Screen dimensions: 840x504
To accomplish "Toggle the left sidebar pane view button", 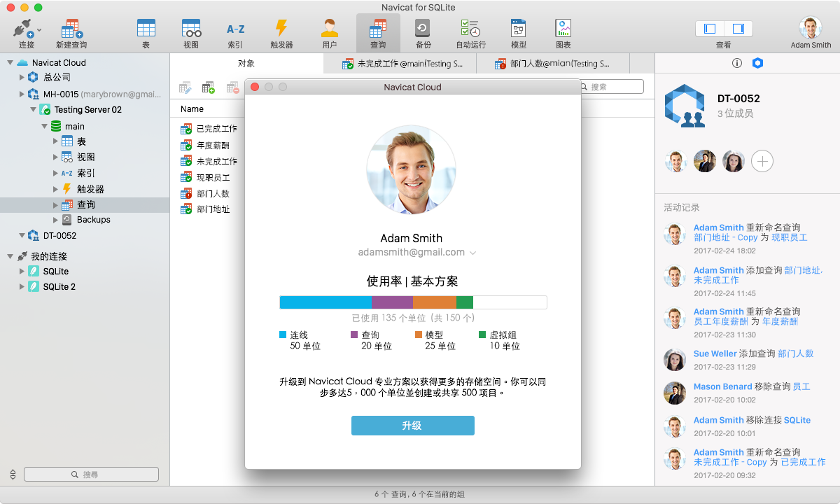I will pyautogui.click(x=710, y=29).
